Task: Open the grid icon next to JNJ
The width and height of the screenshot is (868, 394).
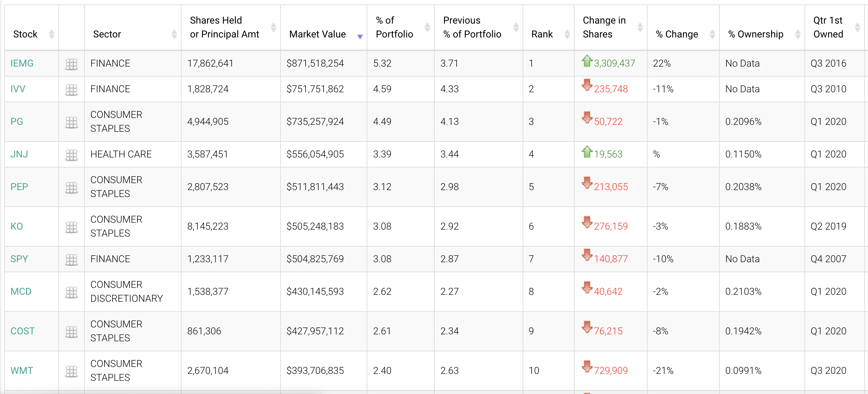Action: pyautogui.click(x=71, y=155)
